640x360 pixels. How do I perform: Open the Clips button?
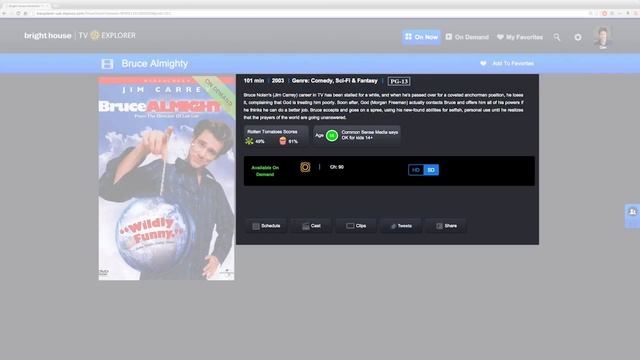click(356, 226)
